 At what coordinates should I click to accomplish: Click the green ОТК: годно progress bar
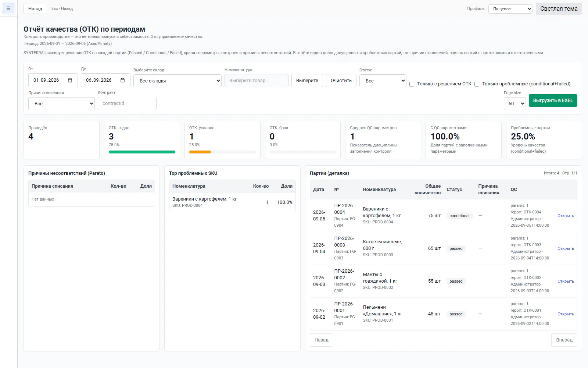pyautogui.click(x=142, y=152)
